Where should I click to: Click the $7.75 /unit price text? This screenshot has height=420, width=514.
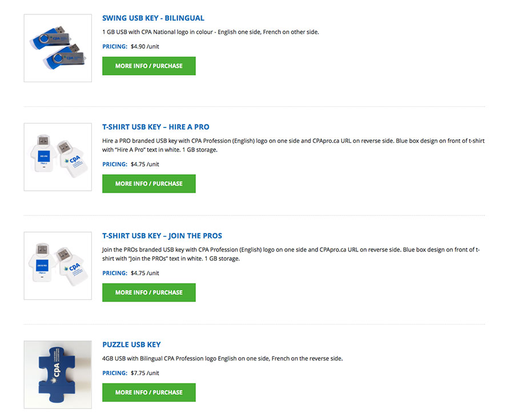coord(145,373)
